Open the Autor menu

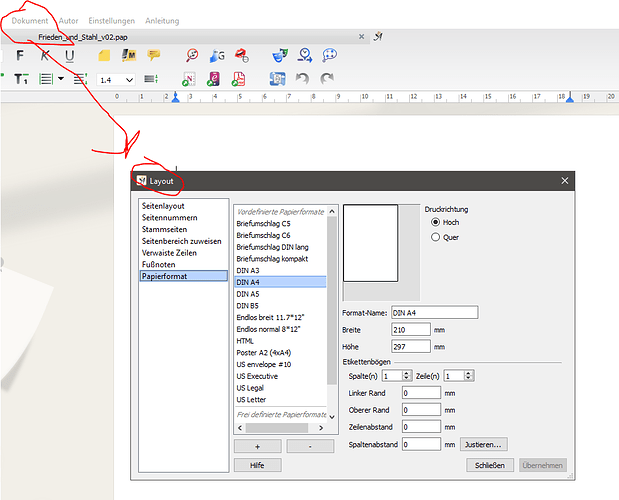(68, 21)
